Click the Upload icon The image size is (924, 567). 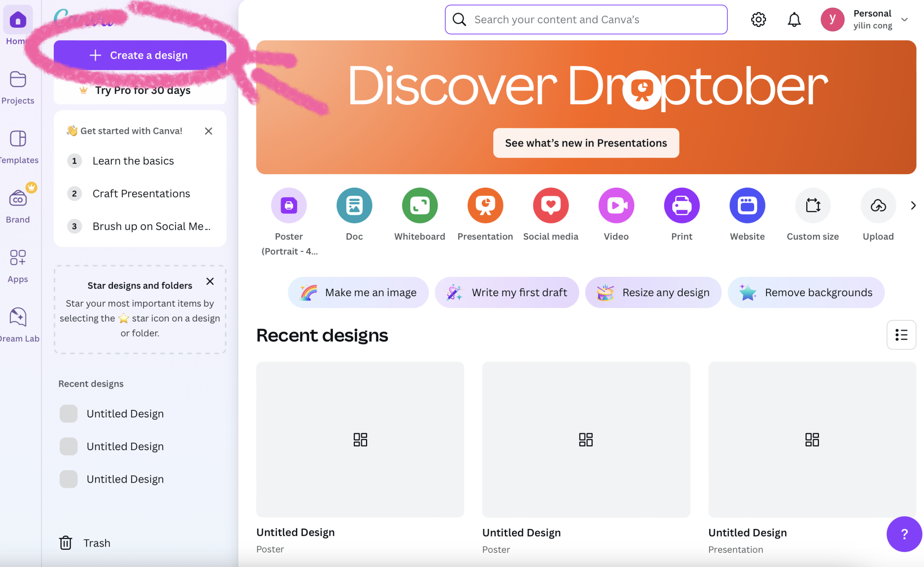[878, 205]
